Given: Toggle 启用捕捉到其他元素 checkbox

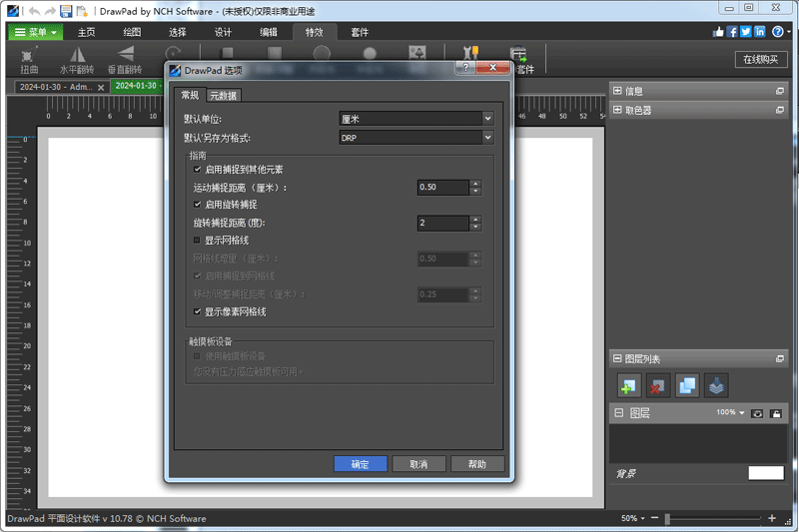Looking at the screenshot, I should point(197,169).
